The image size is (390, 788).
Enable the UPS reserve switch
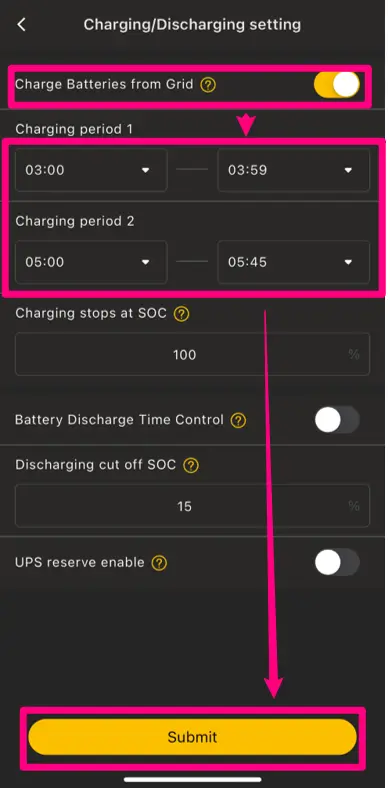[337, 562]
